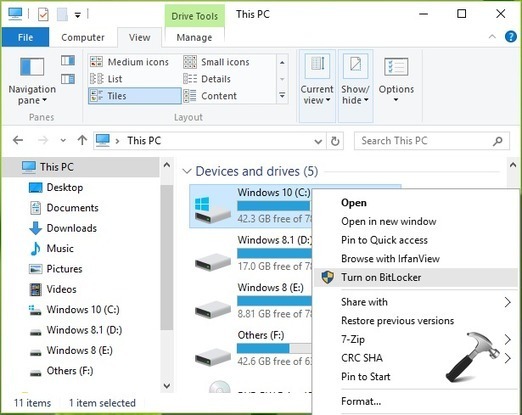Click Properties quick access toolbar icon
Image resolution: width=522 pixels, height=415 pixels.
(43, 14)
